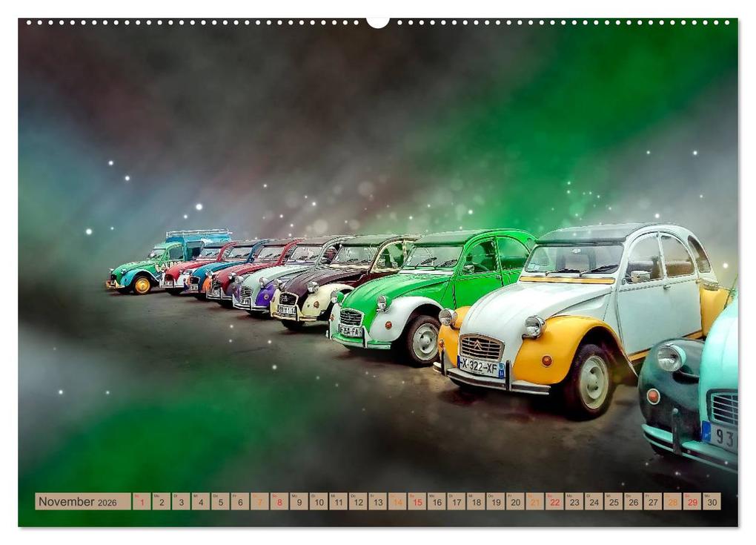Select day 11 in the calendar strip

(x=339, y=501)
